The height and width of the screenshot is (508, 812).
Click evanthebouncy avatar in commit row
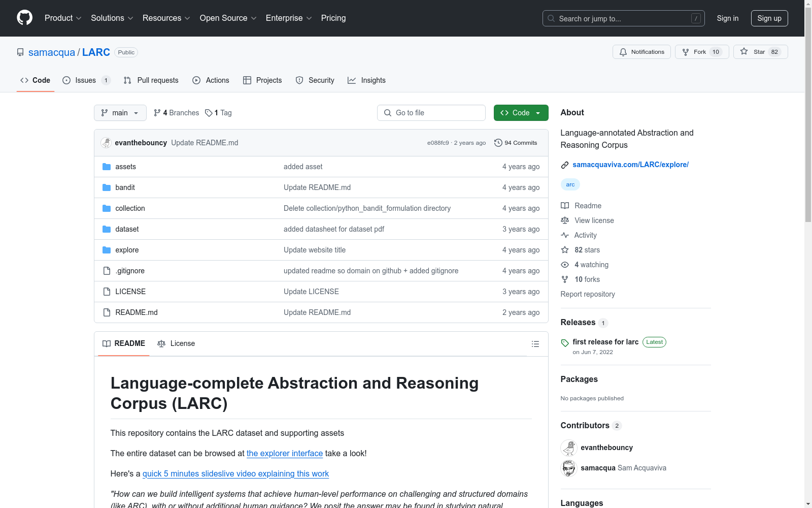[x=106, y=143]
